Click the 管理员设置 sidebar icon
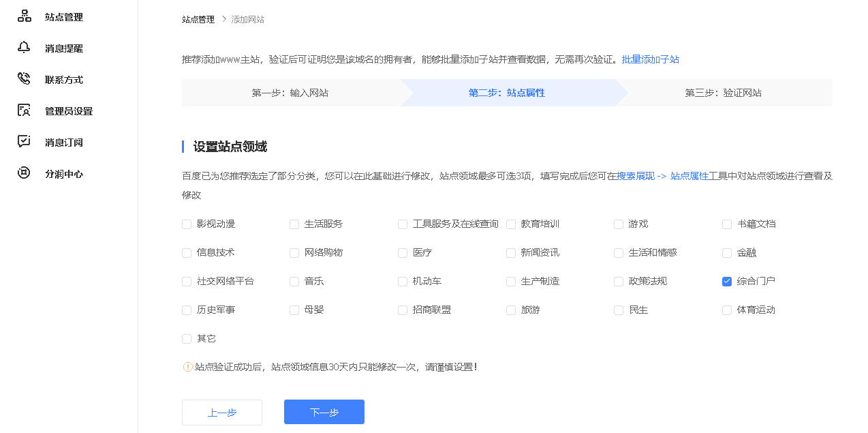Image resolution: width=868 pixels, height=433 pixels. click(24, 110)
